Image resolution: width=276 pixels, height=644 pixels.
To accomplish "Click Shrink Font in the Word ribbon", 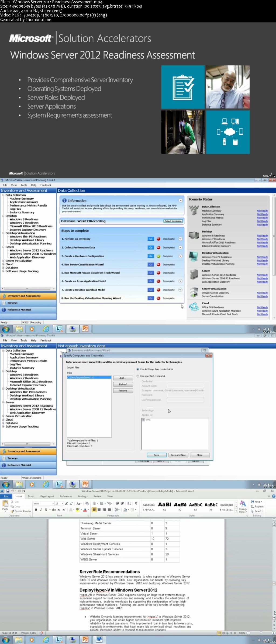I will 71,503.
